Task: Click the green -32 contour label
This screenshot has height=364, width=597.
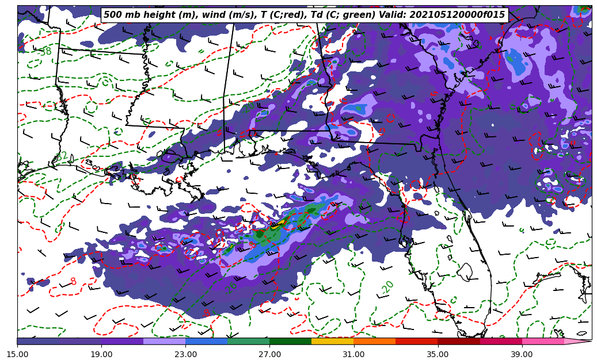Action: tap(61, 156)
